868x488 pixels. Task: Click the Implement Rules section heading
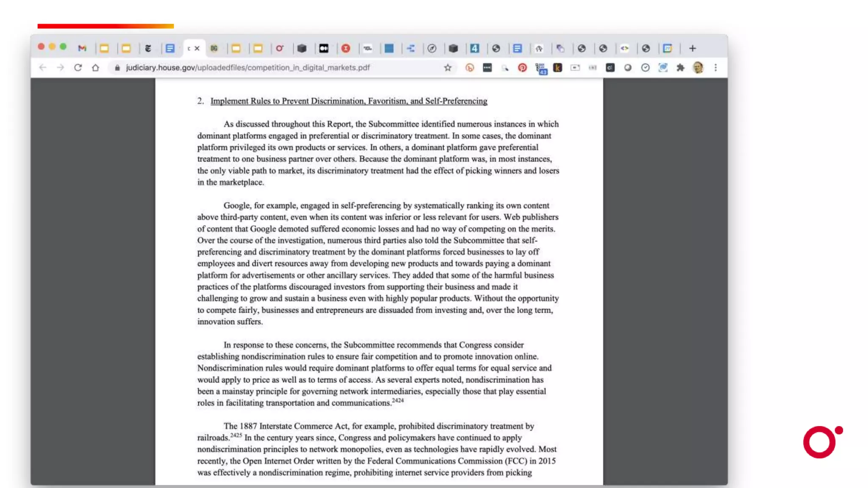(348, 101)
